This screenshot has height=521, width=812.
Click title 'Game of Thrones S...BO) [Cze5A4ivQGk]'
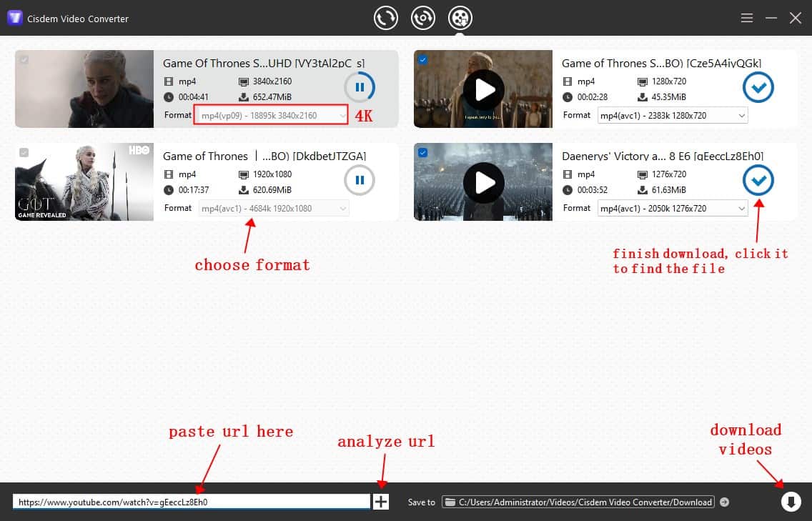tap(661, 63)
